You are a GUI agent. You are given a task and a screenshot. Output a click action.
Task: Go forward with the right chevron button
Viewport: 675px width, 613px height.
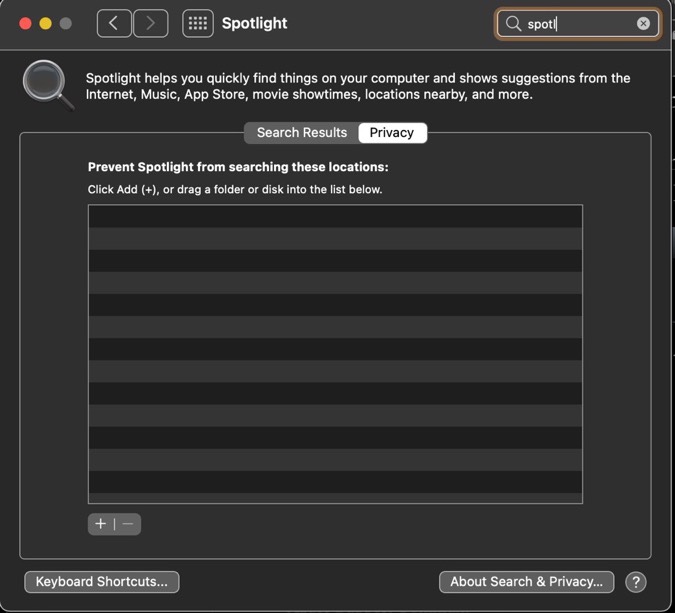click(151, 23)
